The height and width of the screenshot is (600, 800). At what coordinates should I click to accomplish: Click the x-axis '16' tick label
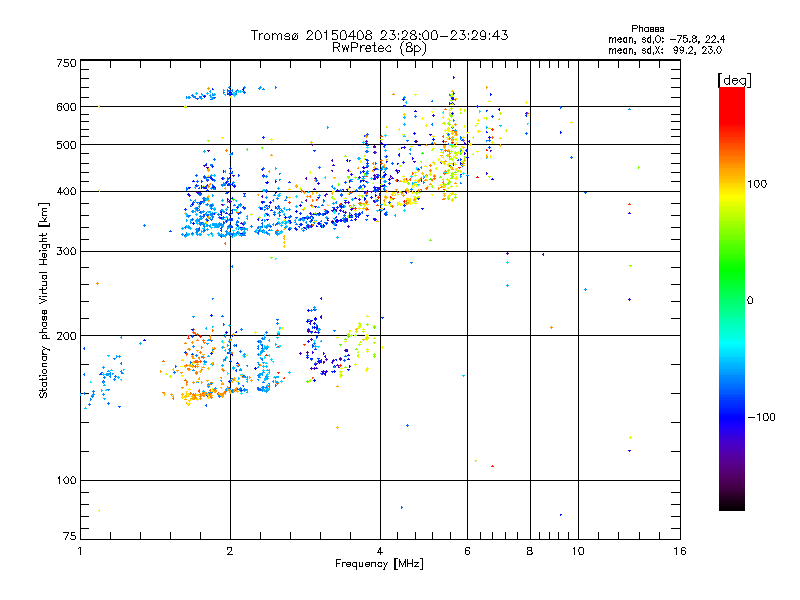coord(680,551)
